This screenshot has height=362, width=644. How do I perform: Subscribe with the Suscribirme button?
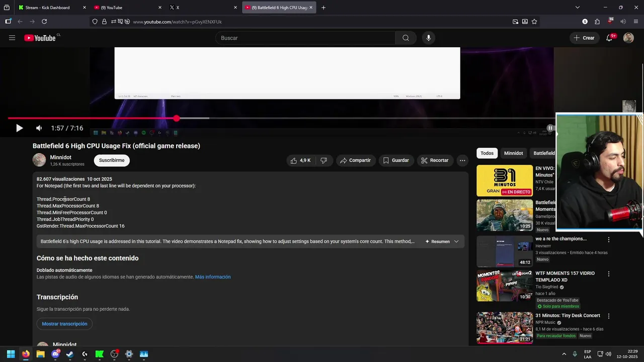[x=112, y=160]
